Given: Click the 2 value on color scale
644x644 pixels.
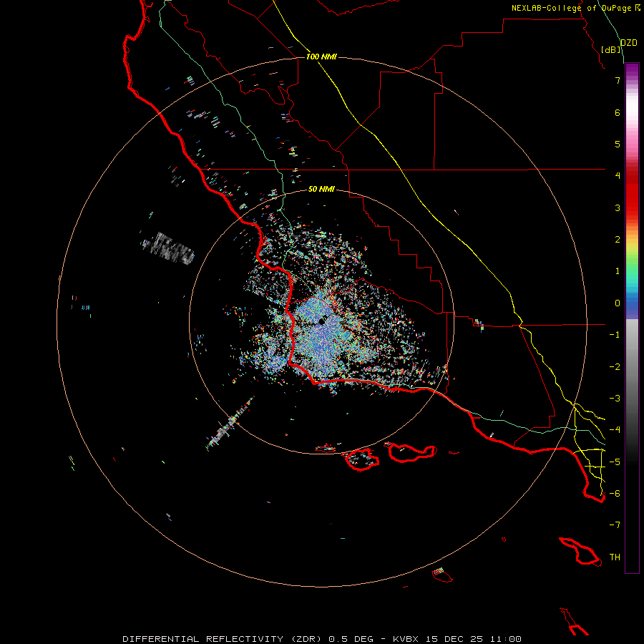Looking at the screenshot, I should tap(618, 240).
